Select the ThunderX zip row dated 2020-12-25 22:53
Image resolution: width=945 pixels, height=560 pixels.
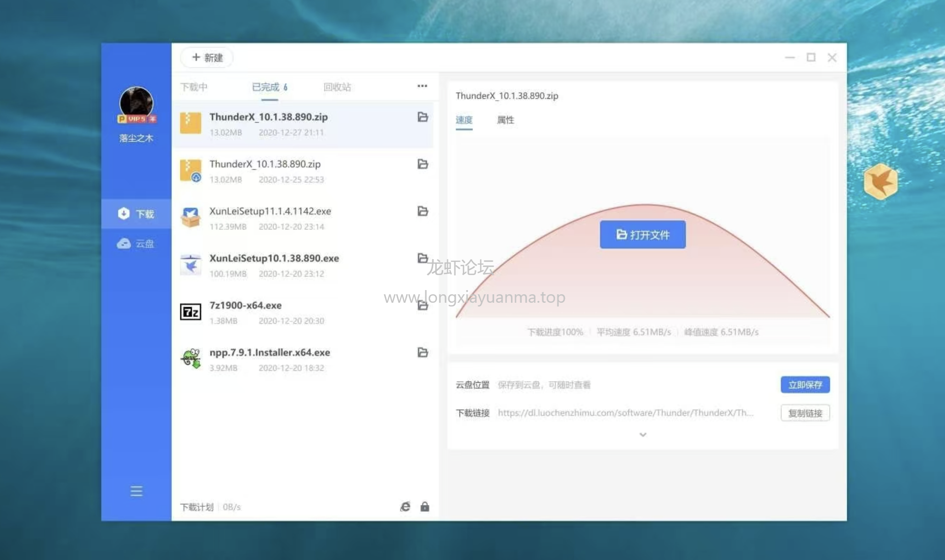point(302,171)
